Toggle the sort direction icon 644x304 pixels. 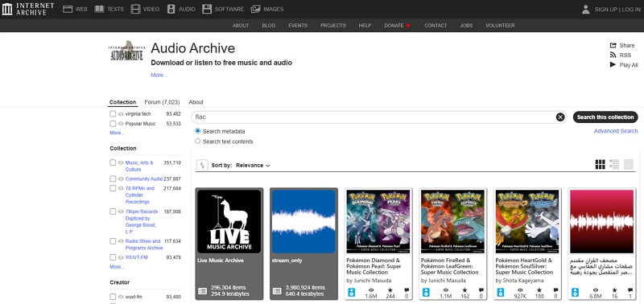click(x=202, y=166)
